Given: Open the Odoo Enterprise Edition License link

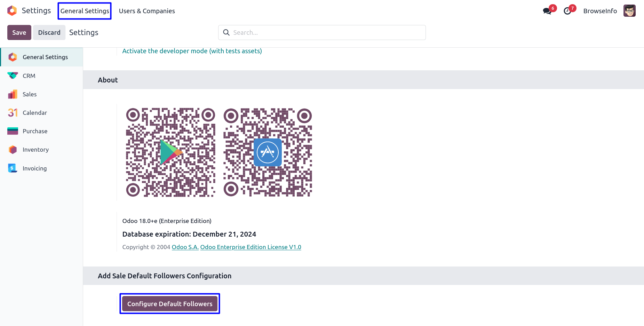Looking at the screenshot, I should [x=251, y=247].
